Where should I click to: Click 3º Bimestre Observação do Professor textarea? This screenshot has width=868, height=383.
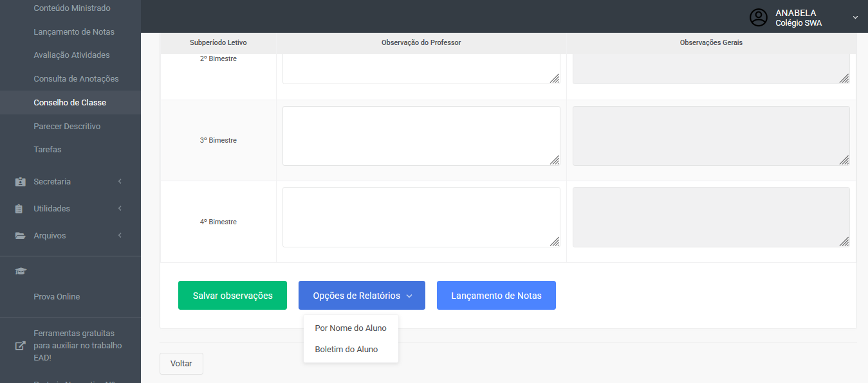pos(421,136)
